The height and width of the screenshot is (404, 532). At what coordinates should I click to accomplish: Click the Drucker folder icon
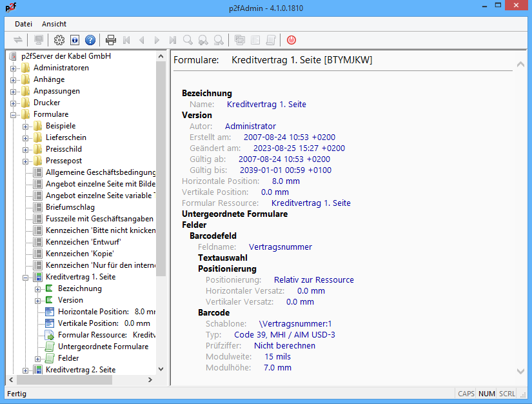point(26,103)
